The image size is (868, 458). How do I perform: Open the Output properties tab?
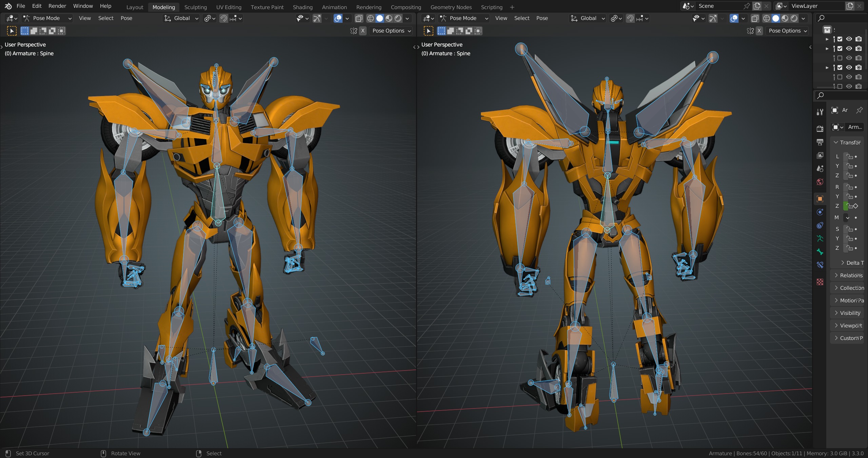(x=820, y=142)
